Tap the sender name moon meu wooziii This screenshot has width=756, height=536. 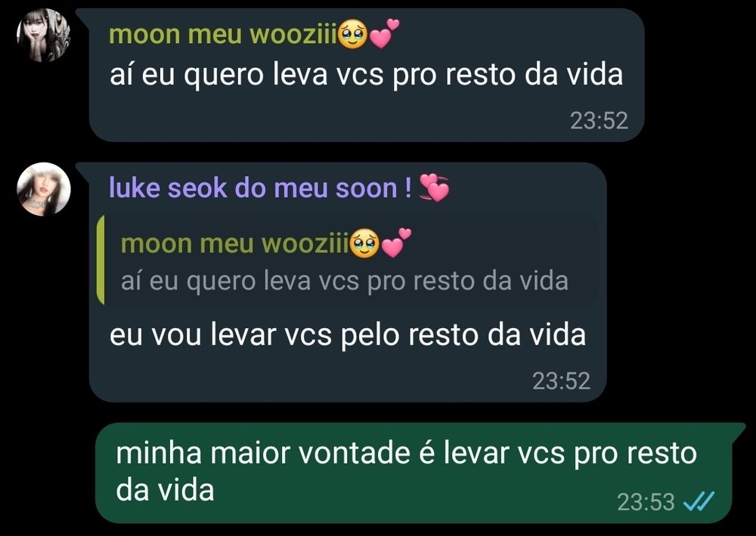coord(223,35)
